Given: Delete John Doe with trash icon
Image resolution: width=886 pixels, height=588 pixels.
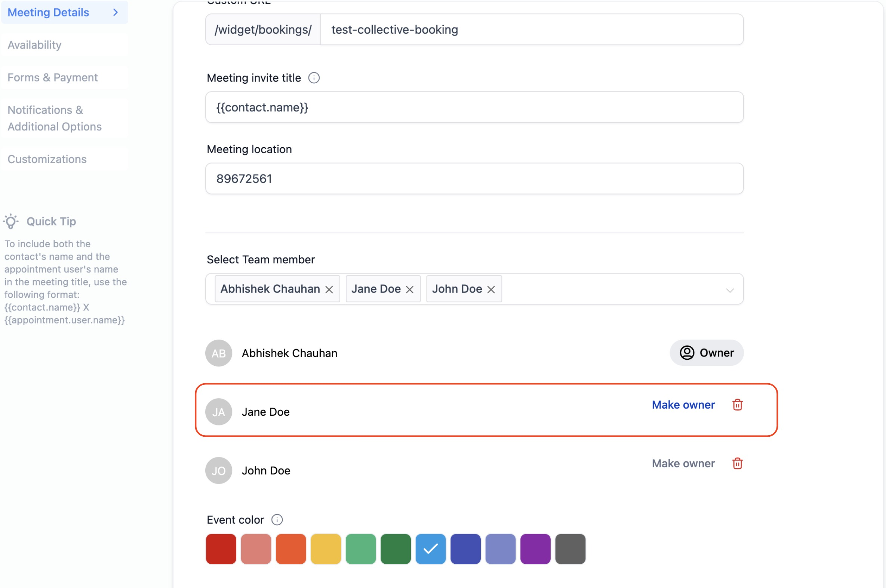Looking at the screenshot, I should click(x=737, y=464).
